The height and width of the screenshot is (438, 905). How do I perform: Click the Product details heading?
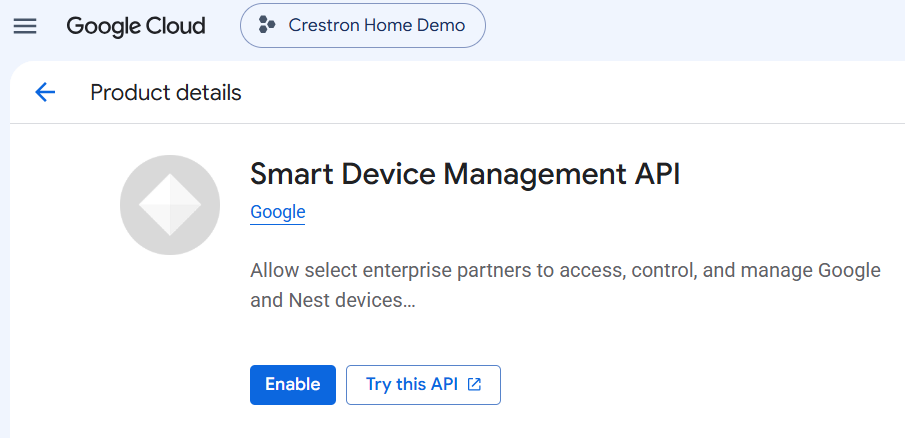click(166, 92)
